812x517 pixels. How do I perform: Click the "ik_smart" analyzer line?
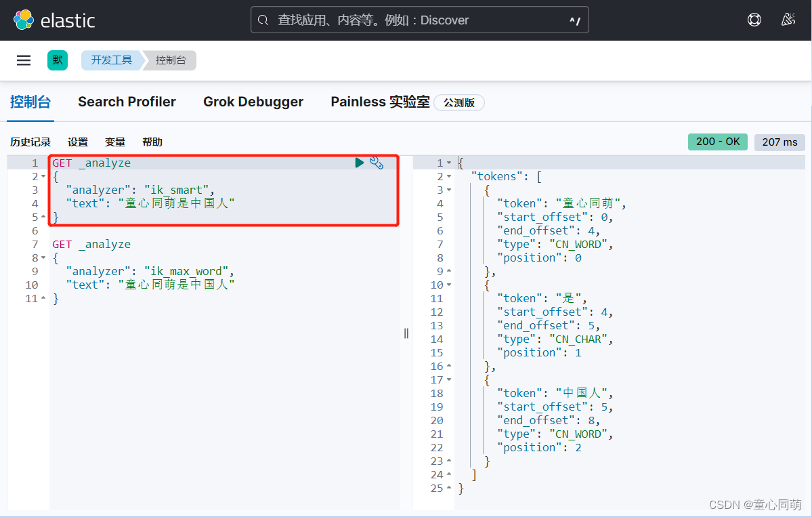click(x=140, y=190)
